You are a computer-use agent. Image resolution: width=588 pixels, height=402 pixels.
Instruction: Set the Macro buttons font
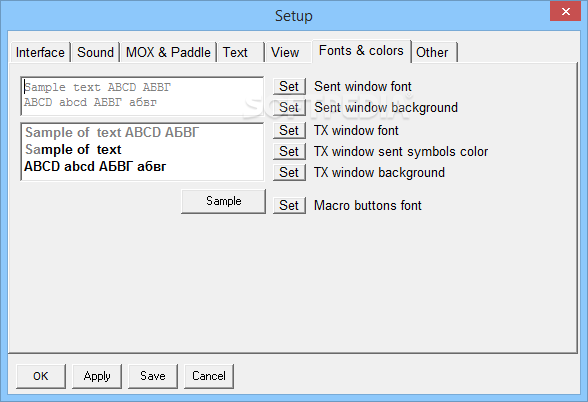pyautogui.click(x=289, y=206)
